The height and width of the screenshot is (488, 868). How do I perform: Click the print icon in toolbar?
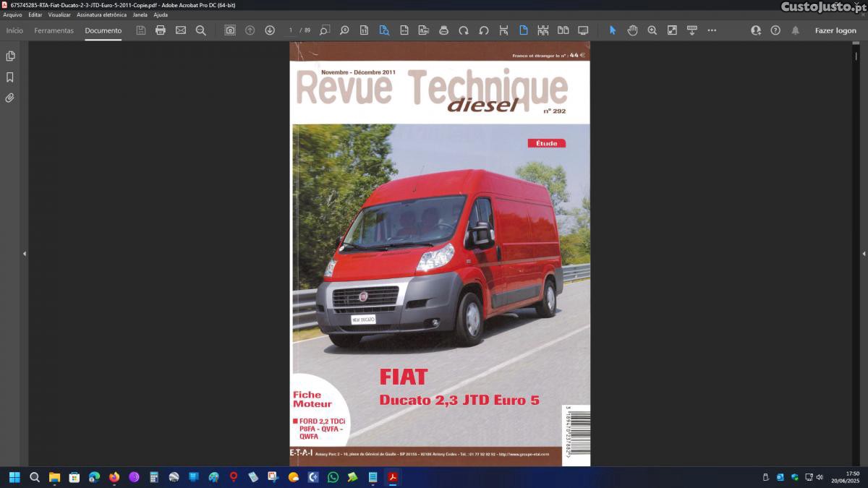161,30
